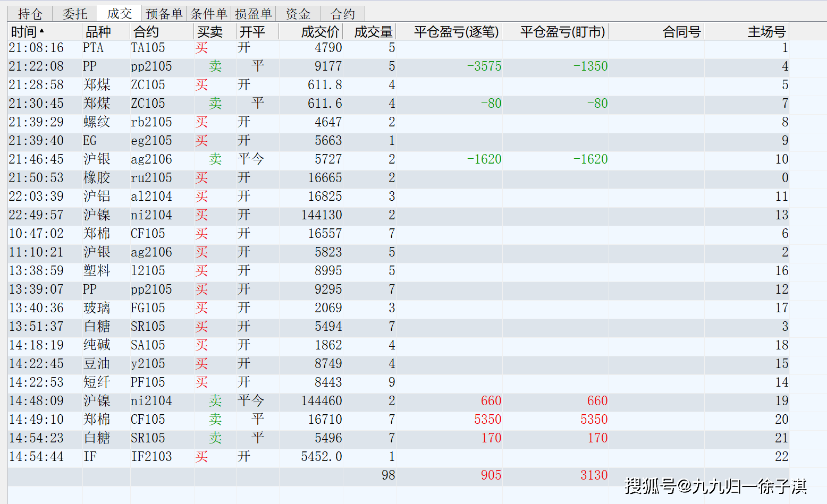Click profit 5350 in 逐笔 column
The image size is (827, 504).
coord(488,420)
